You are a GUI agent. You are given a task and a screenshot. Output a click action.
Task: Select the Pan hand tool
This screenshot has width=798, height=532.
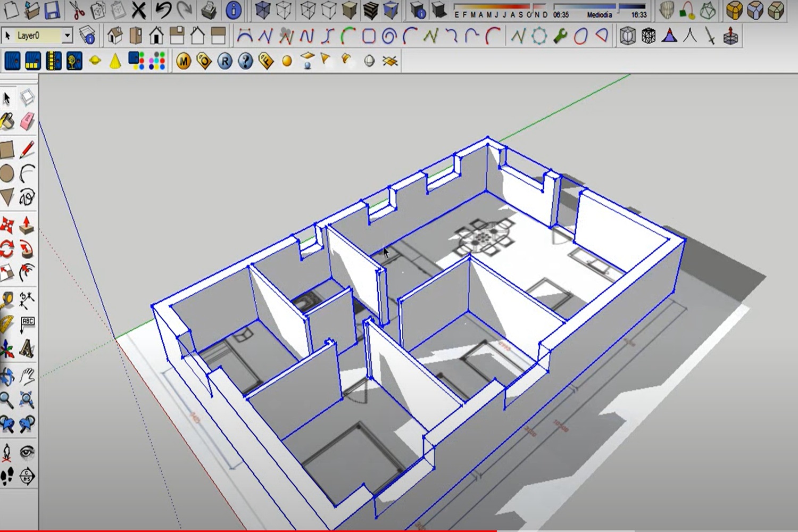click(27, 377)
